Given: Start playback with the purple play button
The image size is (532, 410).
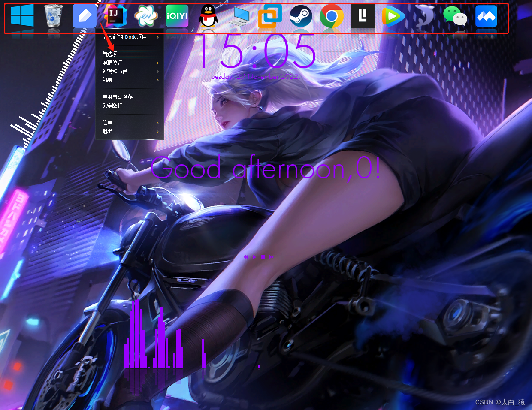Looking at the screenshot, I should 254,257.
